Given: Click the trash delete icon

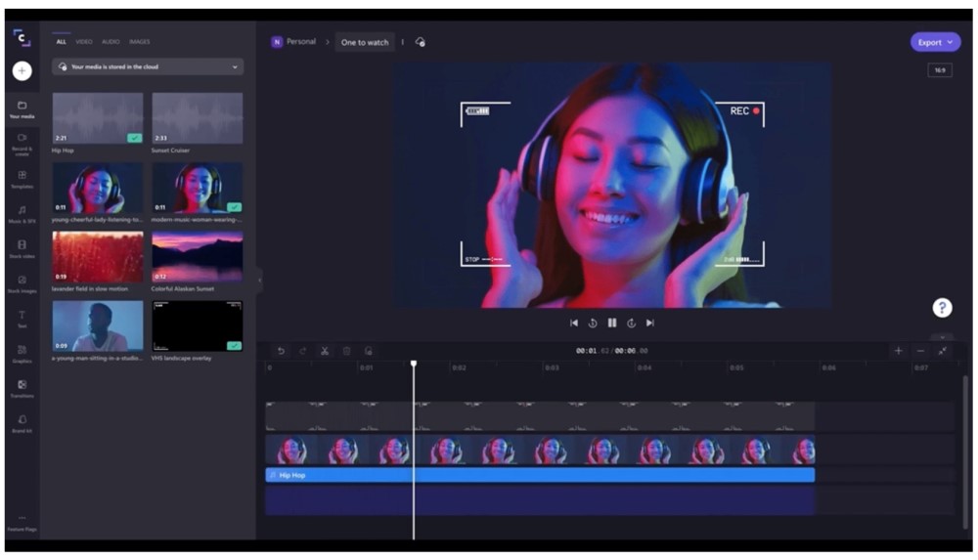Looking at the screenshot, I should [347, 351].
